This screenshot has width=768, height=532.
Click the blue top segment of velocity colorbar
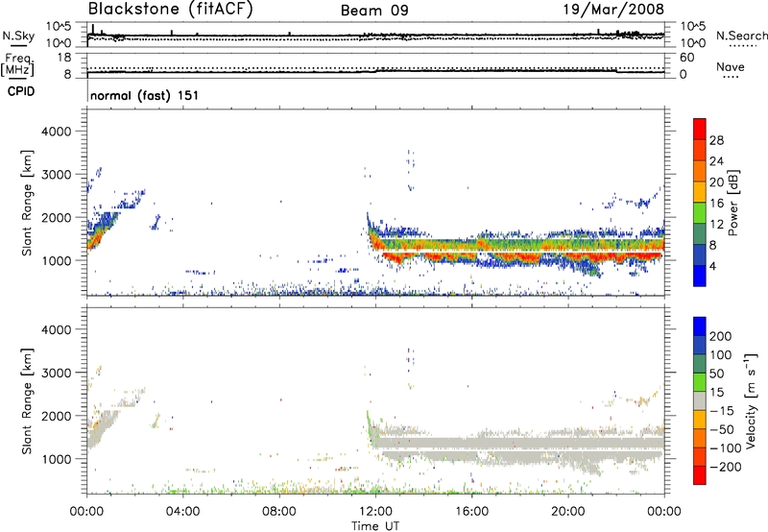[700, 326]
